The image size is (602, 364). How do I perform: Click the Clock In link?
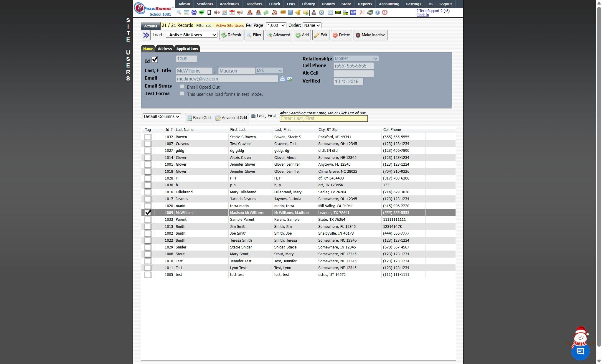(x=423, y=15)
